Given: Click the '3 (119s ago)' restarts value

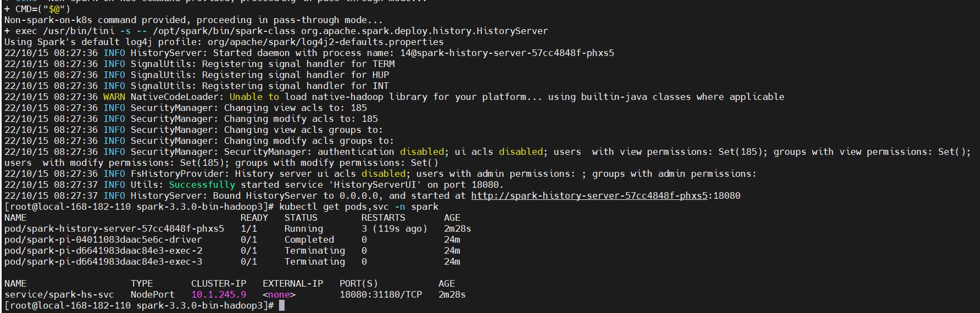Looking at the screenshot, I should pos(394,228).
